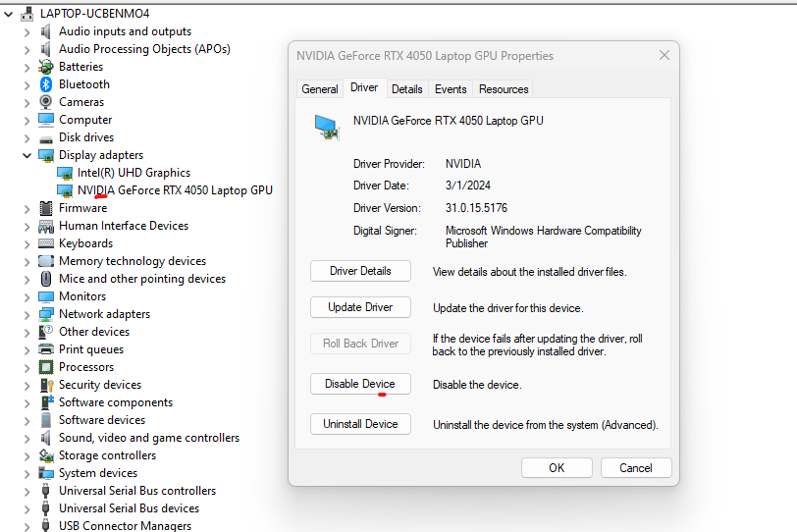Click the GPU device icon in Properties dialog
This screenshot has height=532, width=797.
tap(326, 127)
